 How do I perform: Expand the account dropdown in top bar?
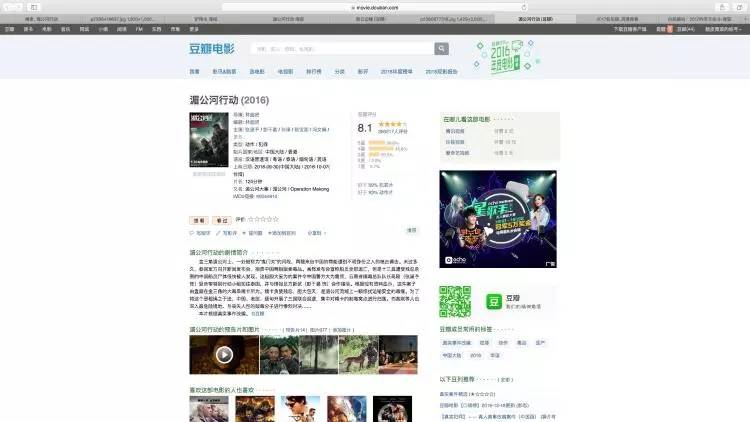713,30
